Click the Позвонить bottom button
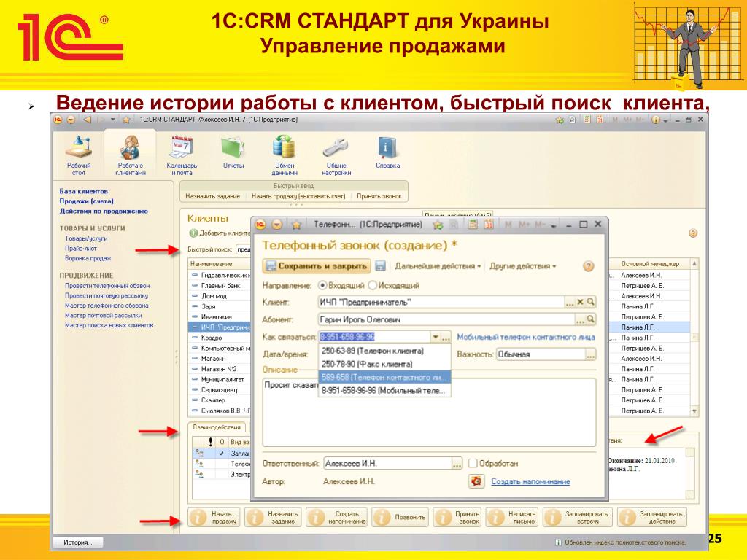The width and height of the screenshot is (747, 560). tap(400, 518)
